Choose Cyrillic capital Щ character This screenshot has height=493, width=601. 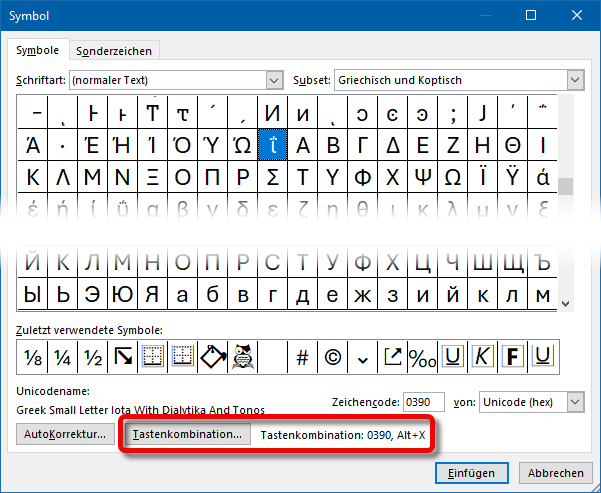click(512, 262)
